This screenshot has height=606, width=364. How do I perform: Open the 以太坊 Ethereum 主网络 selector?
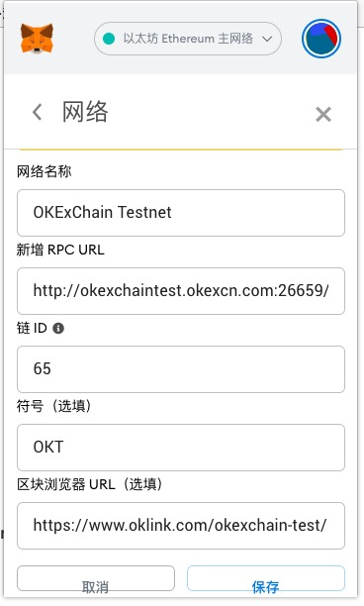click(x=188, y=39)
